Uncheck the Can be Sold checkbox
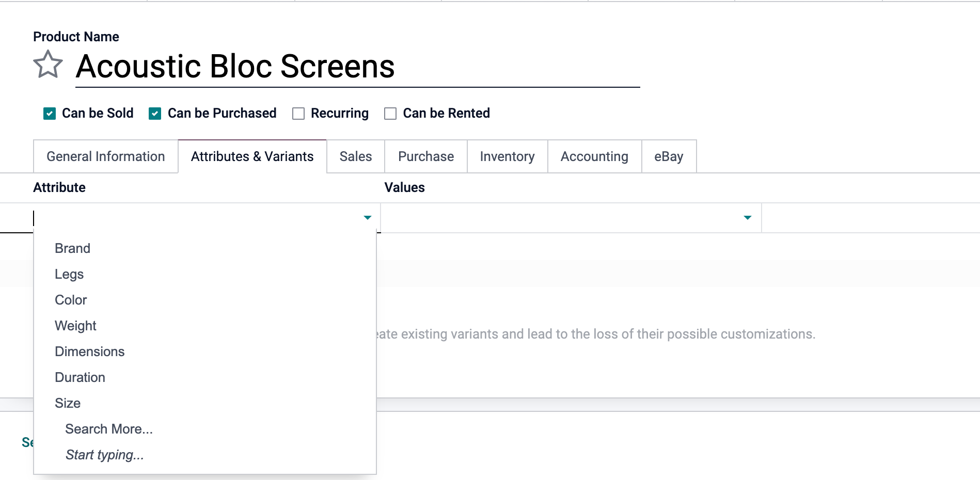The width and height of the screenshot is (980, 480). tap(50, 114)
